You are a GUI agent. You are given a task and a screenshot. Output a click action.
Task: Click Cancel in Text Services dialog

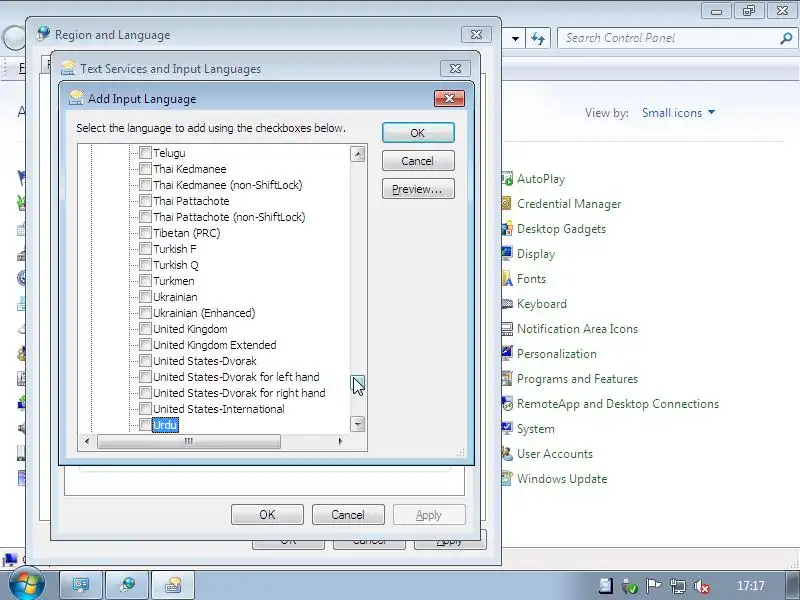[348, 514]
